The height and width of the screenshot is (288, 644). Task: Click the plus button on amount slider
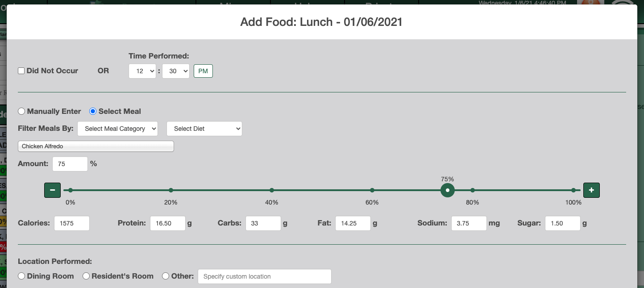591,190
